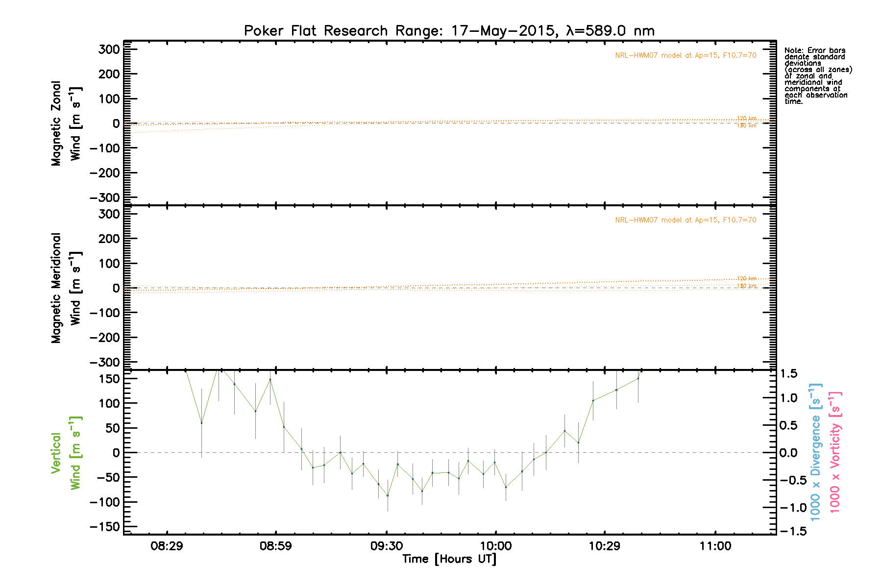Click the 10:00 time tick label
The height and width of the screenshot is (588, 882).
pos(496,546)
